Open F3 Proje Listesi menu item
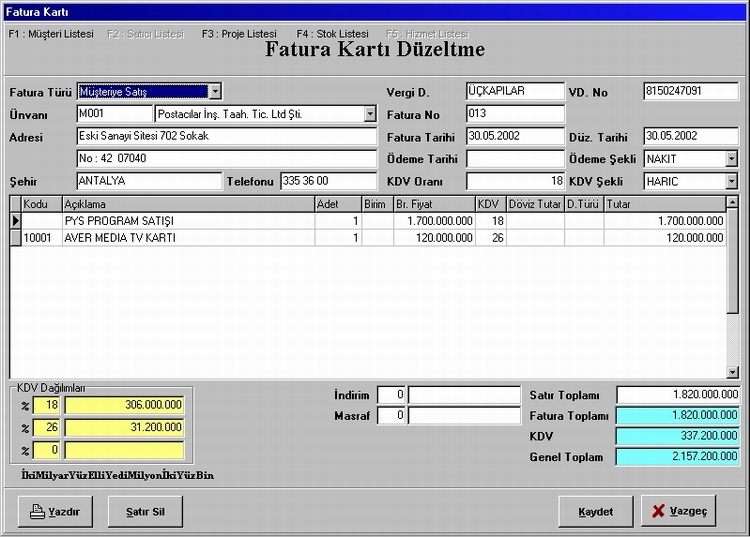Screen dimensions: 750x537 click(239, 34)
